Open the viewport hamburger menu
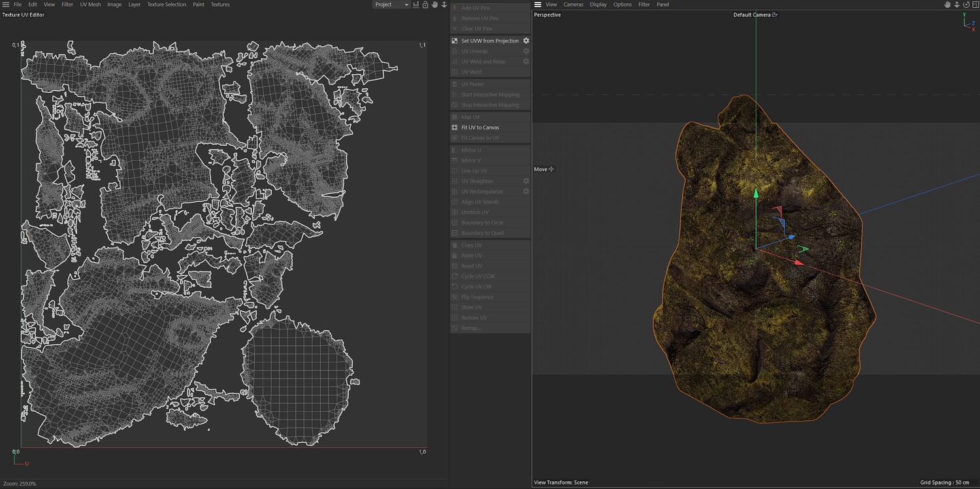Viewport: 980px width, 489px height. pyautogui.click(x=538, y=5)
